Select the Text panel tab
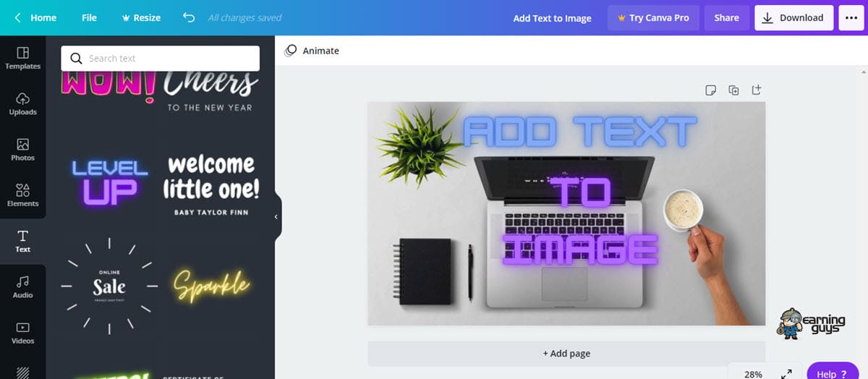This screenshot has height=379, width=868. tap(22, 242)
